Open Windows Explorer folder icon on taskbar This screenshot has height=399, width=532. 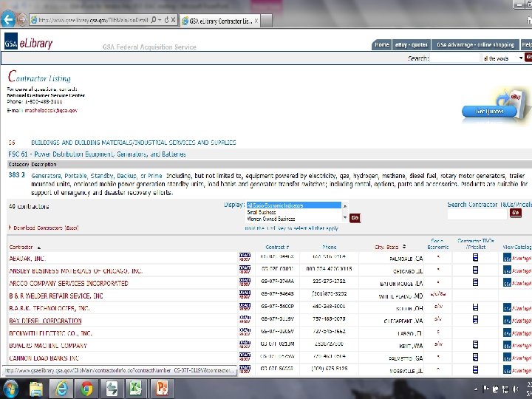click(x=36, y=389)
